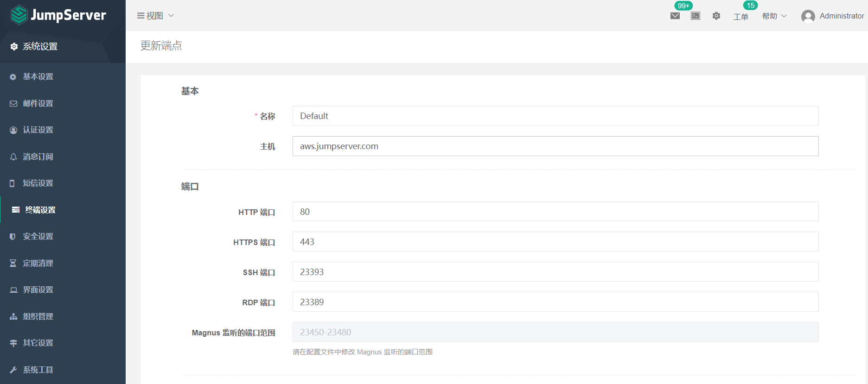Select 消息订阅 message subscription
The image size is (868, 384).
[38, 157]
